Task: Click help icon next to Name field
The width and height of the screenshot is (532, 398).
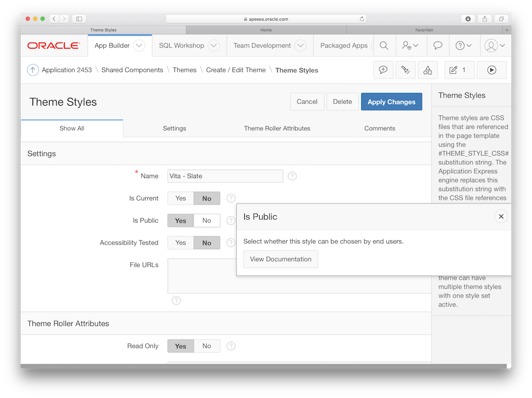Action: [x=292, y=176]
